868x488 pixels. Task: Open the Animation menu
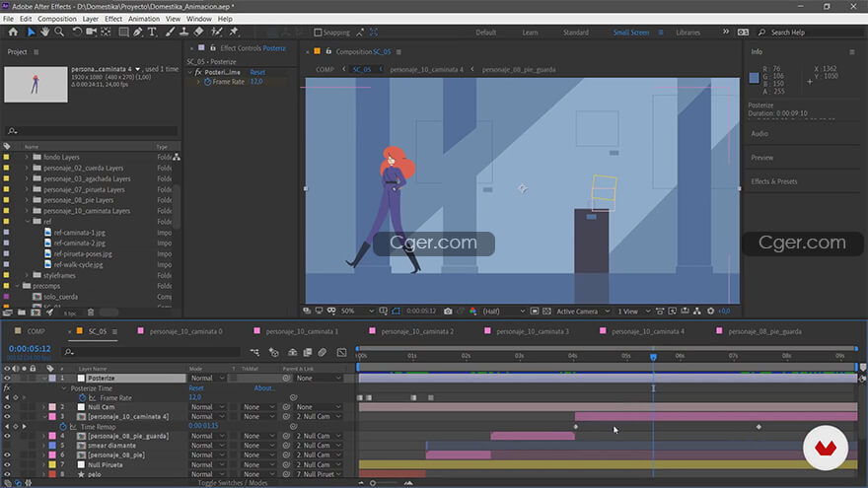pos(144,19)
